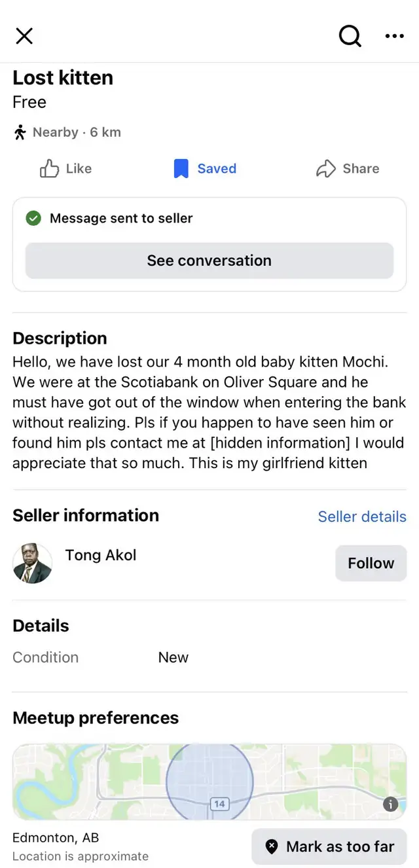Tap the walking person Nearby icon
The width and height of the screenshot is (419, 868).
[20, 132]
